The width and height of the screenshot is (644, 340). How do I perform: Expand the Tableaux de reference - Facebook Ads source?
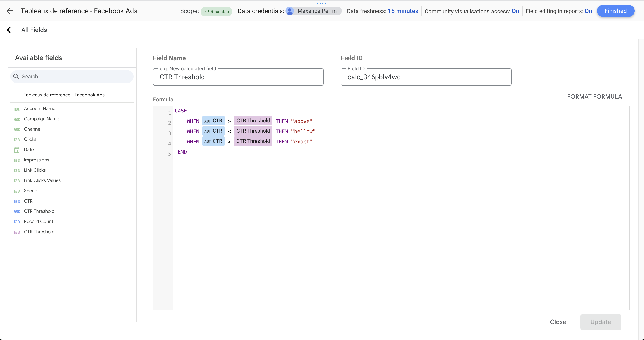pos(64,95)
